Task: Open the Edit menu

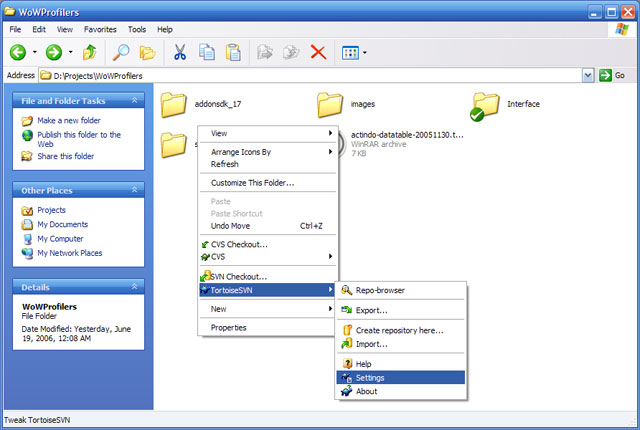Action: (x=39, y=29)
